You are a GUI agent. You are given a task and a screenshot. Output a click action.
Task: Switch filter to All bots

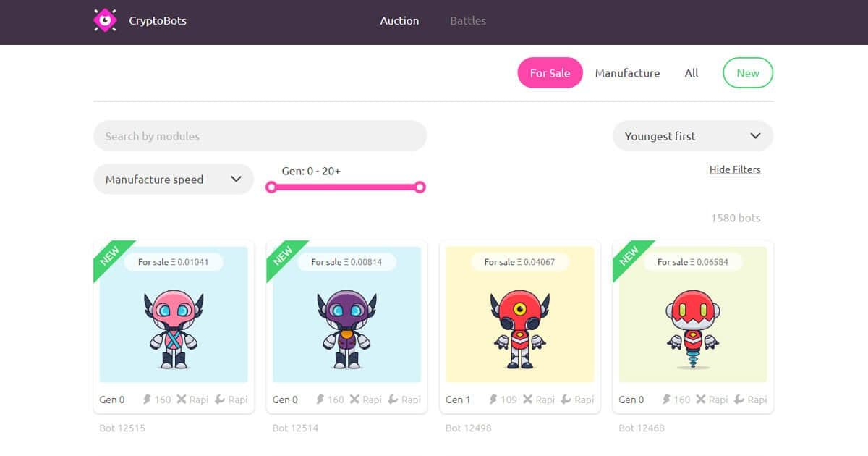coord(692,73)
